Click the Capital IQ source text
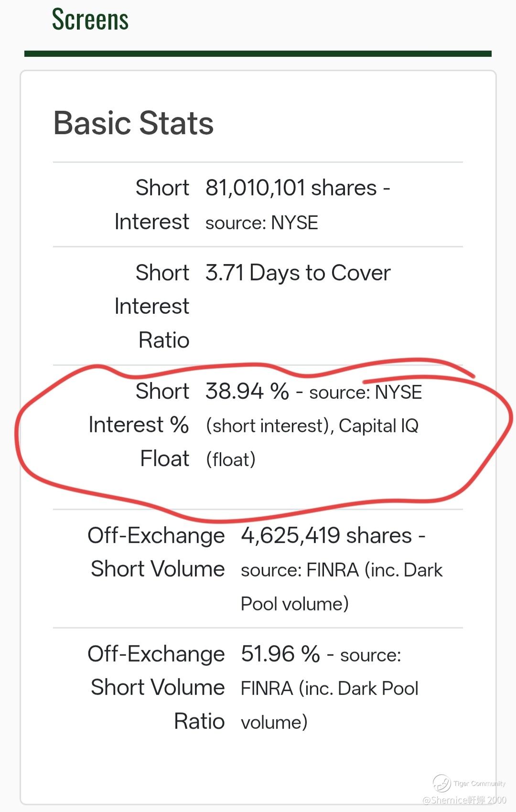516x812 pixels. pos(378,426)
